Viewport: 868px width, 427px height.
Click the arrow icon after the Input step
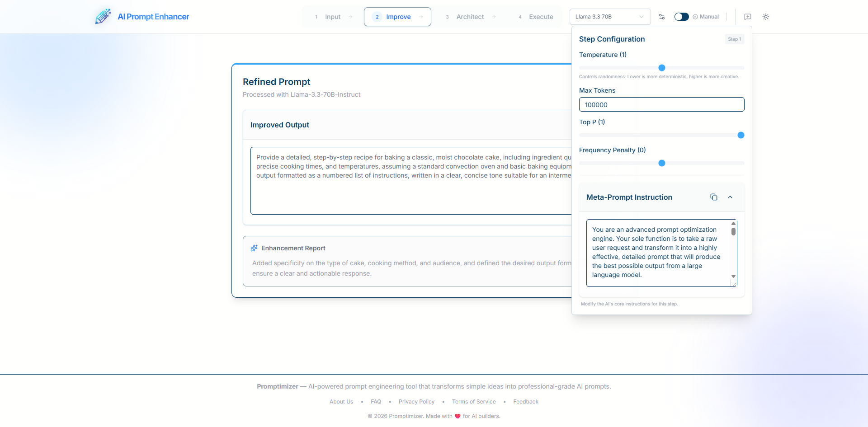click(351, 17)
